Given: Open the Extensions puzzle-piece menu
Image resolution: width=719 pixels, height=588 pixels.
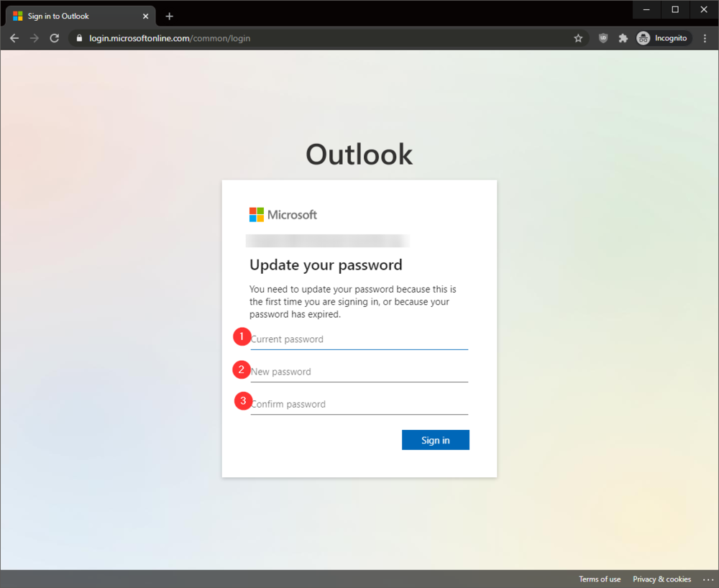Looking at the screenshot, I should 623,38.
